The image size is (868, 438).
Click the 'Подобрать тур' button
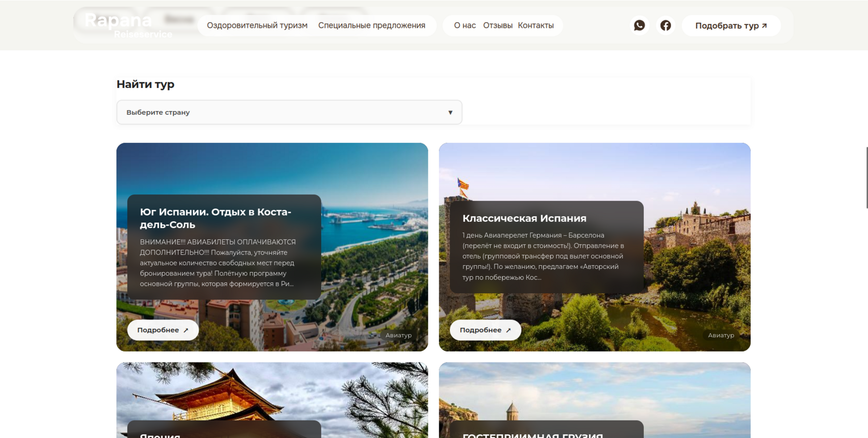731,25
